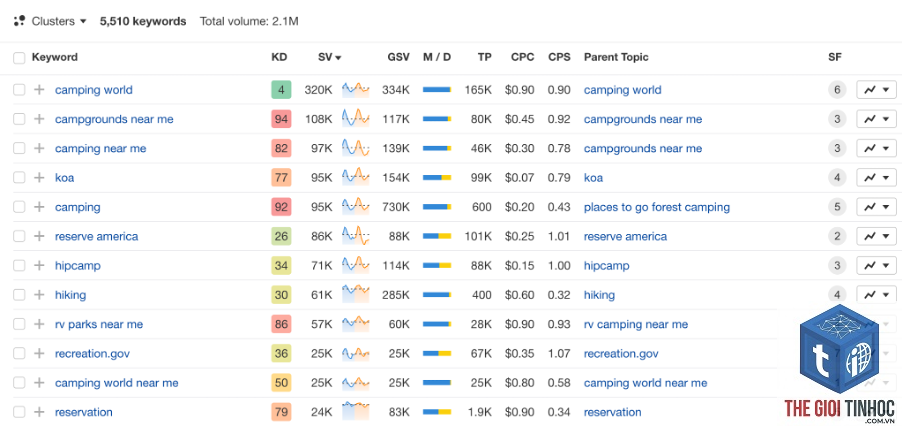
Task: Open the keyword link hipcamp
Action: (78, 266)
